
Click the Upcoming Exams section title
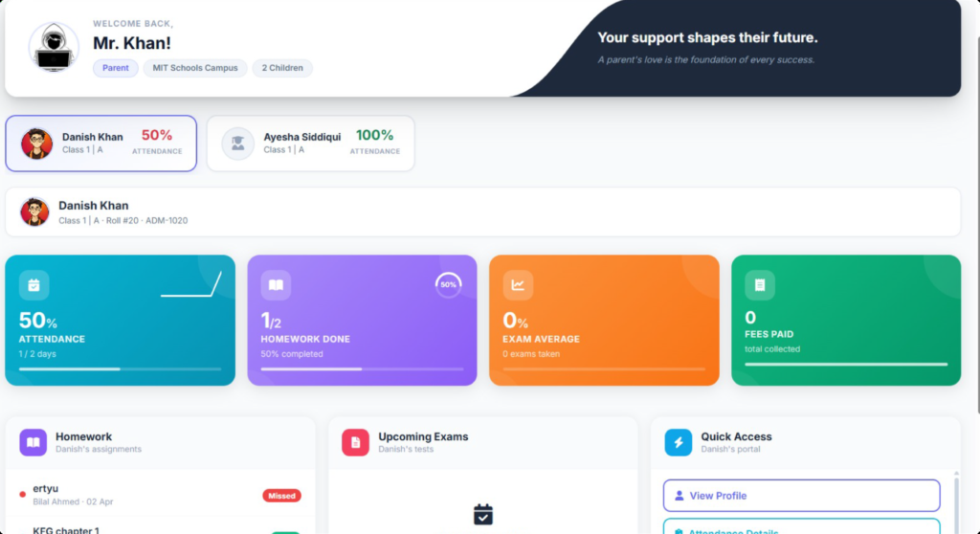click(x=423, y=436)
